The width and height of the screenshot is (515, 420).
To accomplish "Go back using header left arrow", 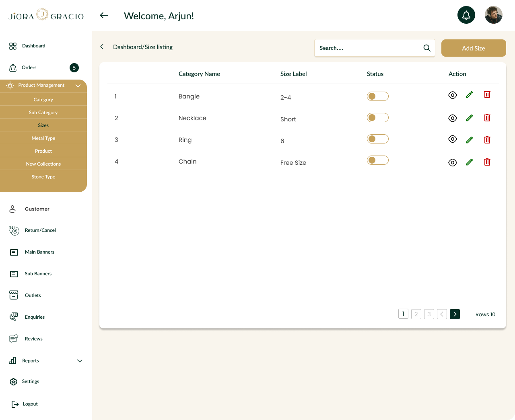I will [104, 15].
